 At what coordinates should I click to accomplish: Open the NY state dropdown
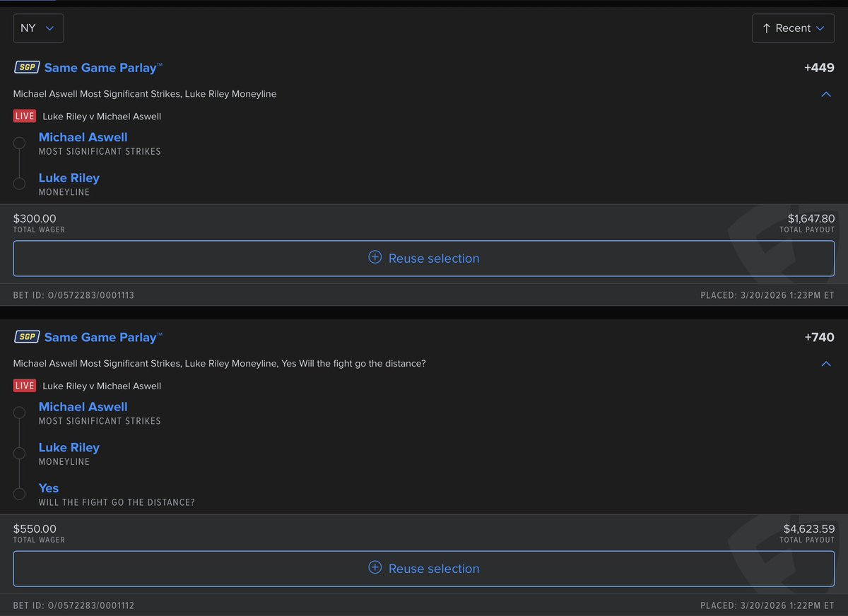[38, 28]
